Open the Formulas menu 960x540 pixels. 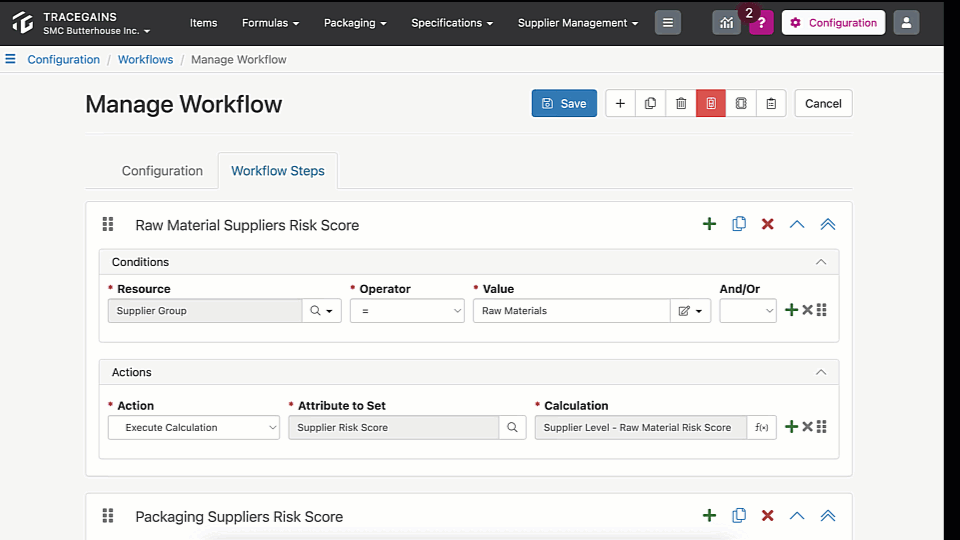click(x=270, y=23)
